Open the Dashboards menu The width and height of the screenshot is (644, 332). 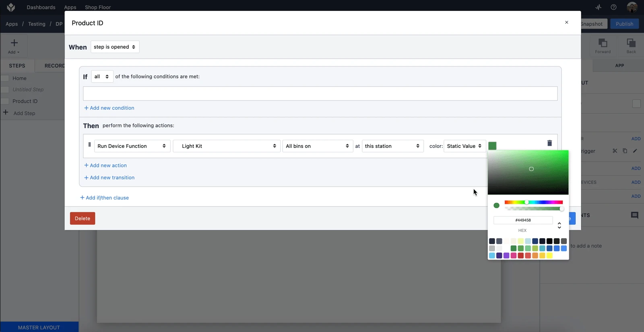click(41, 7)
